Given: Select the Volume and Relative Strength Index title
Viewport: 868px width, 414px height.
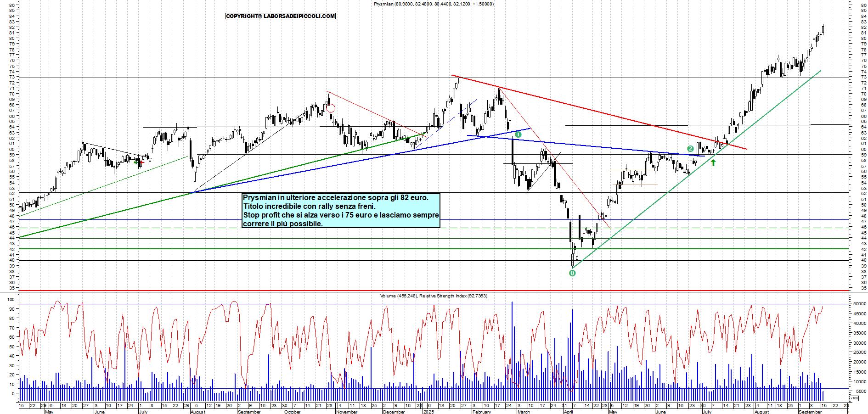Looking at the screenshot, I should pyautogui.click(x=434, y=296).
